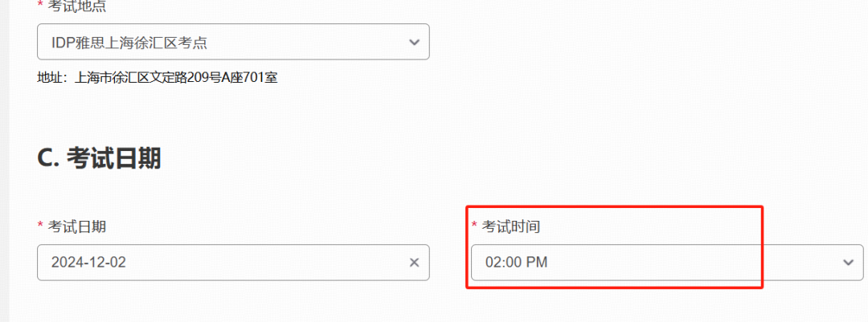Click empty area inside 考试时间 box right of 02:00 PM
This screenshot has height=322, width=868.
[x=692, y=263]
